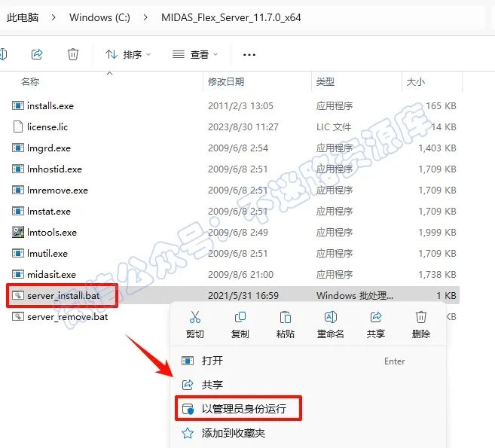Screen dimensions: 495x448
Task: Select the lmremove.exe file name
Action: (57, 190)
